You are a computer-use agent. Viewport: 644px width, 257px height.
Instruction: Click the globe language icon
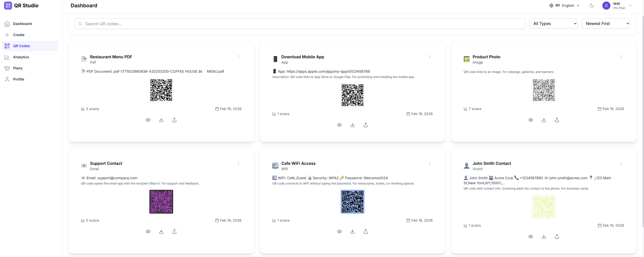[551, 6]
